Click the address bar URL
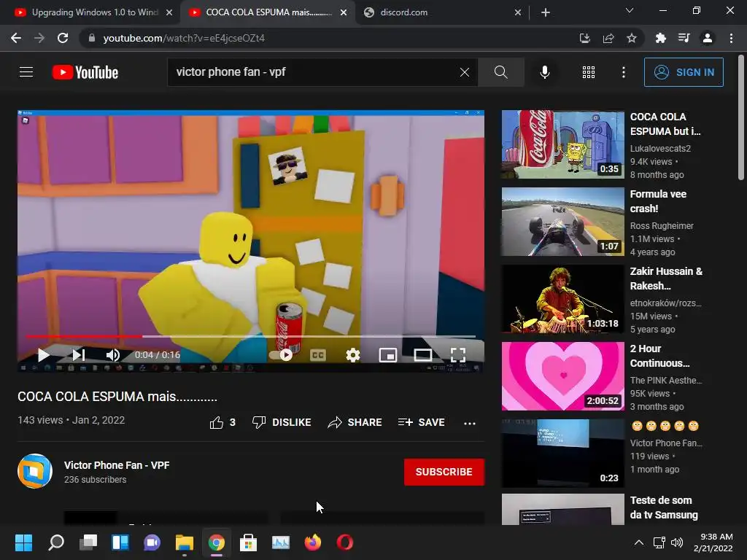Viewport: 747px width, 560px height. [184, 38]
